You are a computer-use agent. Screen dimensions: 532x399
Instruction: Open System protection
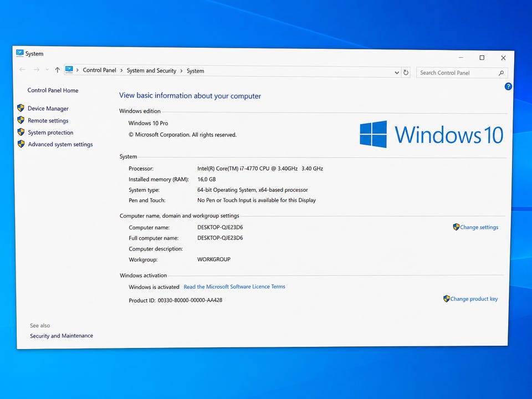(x=50, y=132)
